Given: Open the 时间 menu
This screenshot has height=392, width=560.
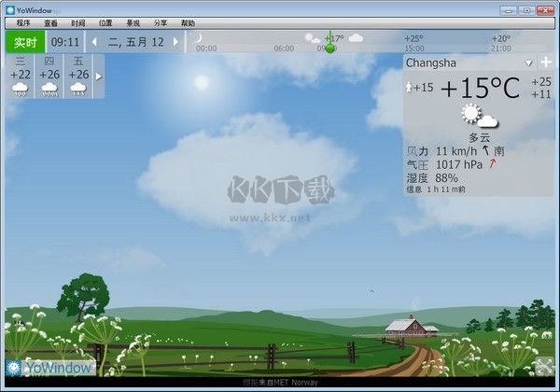Looking at the screenshot, I should pyautogui.click(x=78, y=23).
